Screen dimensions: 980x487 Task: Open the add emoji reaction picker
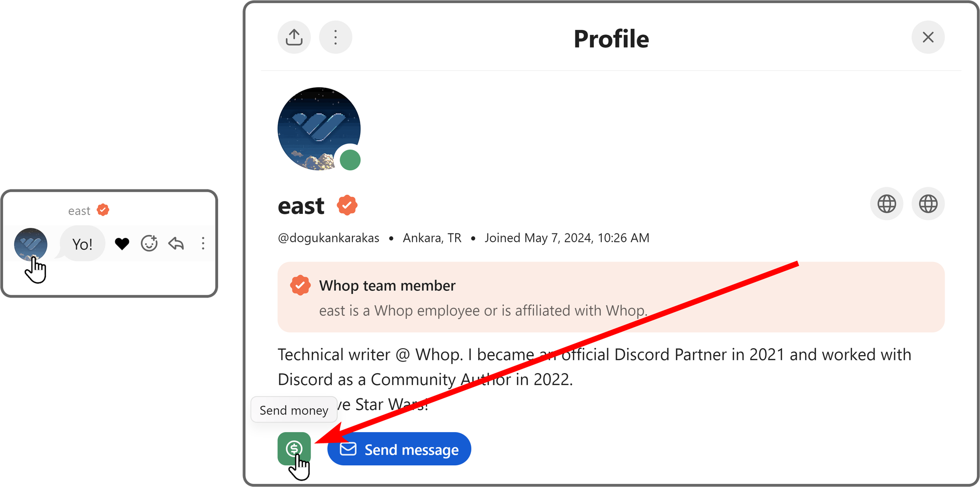click(x=149, y=243)
